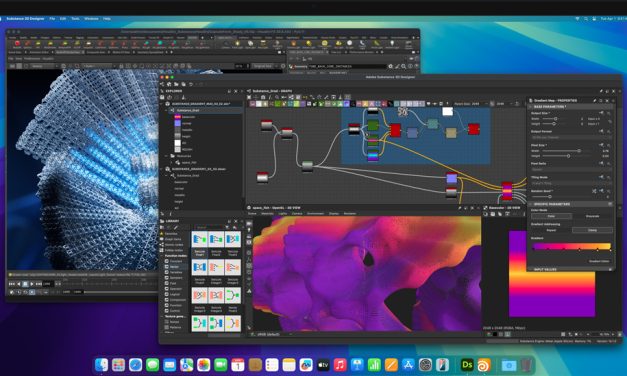This screenshot has width=627, height=376.
Task: Select the height output in Explorer
Action: pos(186,136)
